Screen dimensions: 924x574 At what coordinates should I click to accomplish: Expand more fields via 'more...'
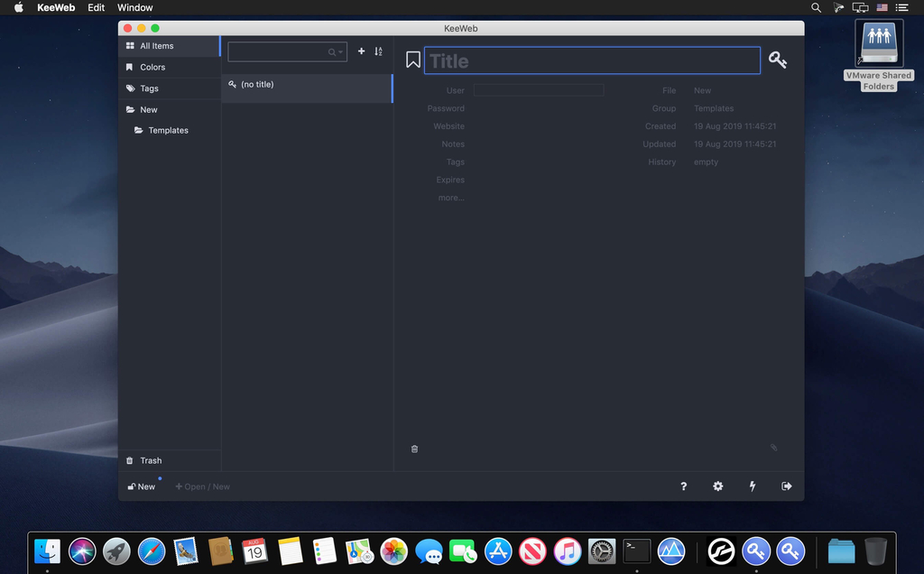[450, 198]
